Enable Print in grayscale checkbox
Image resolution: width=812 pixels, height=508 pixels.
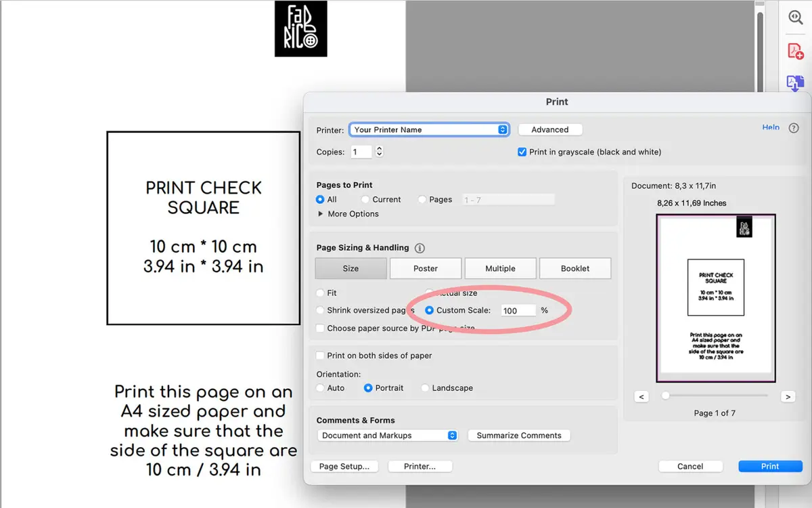click(522, 152)
